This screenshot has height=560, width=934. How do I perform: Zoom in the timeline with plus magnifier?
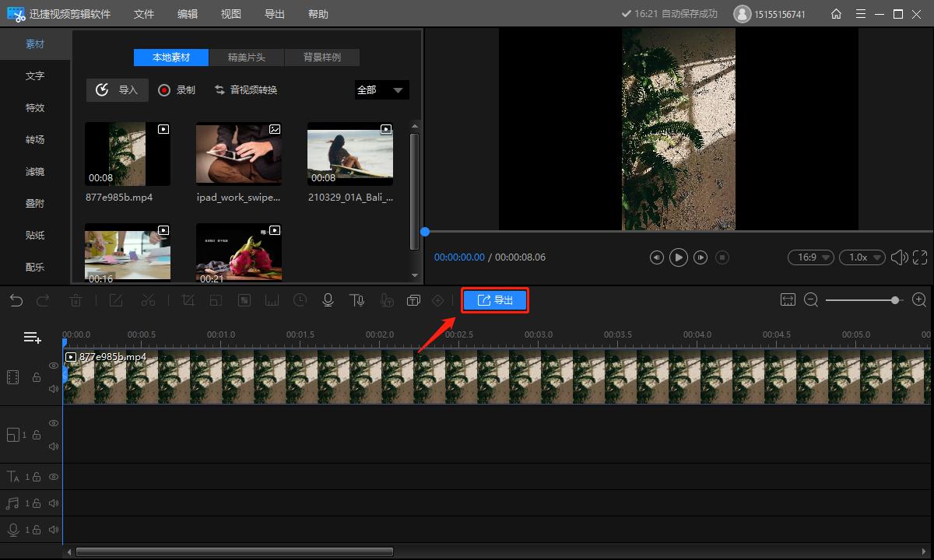[x=919, y=300]
